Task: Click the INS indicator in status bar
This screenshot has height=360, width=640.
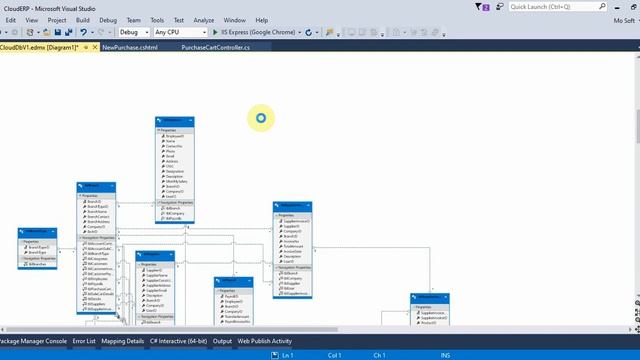Action: coord(445,356)
